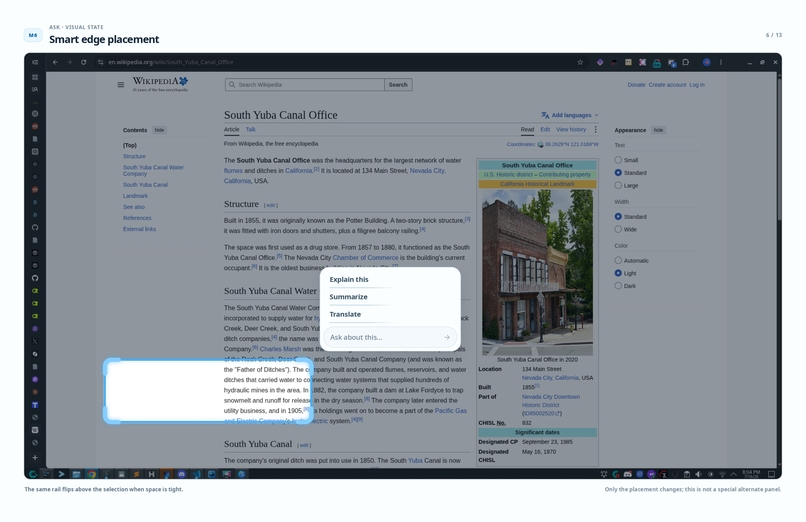Hide the Appearance panel
806x522 pixels.
coord(658,130)
